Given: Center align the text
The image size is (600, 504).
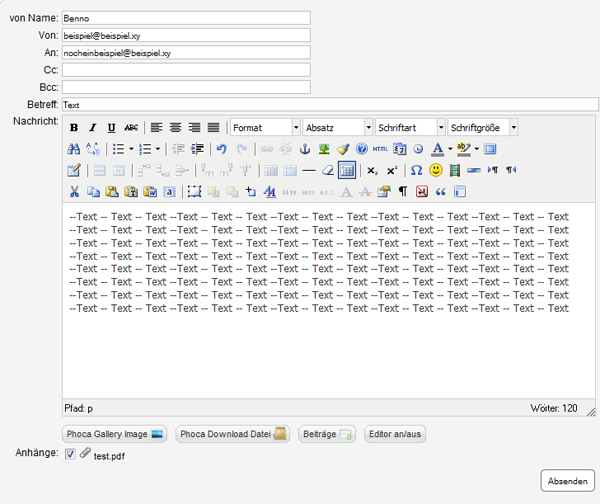Looking at the screenshot, I should click(175, 128).
